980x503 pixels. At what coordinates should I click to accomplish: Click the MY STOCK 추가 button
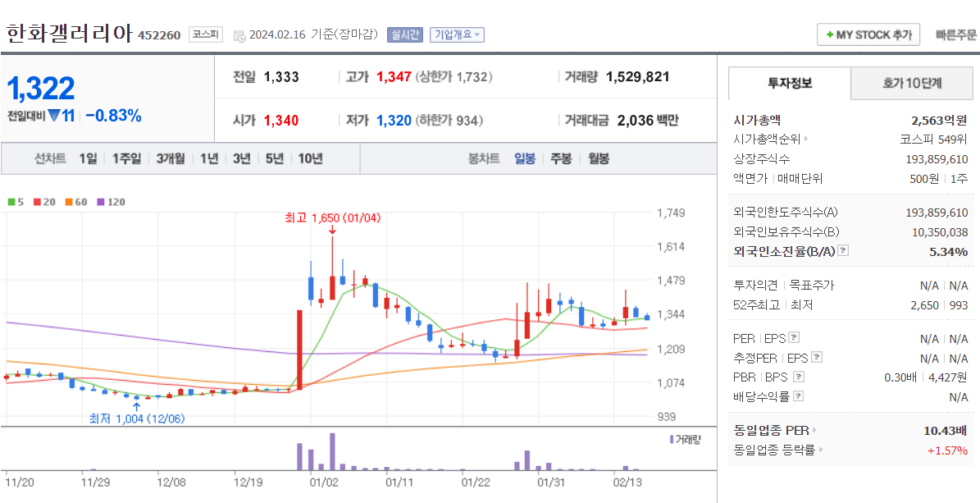[x=868, y=34]
